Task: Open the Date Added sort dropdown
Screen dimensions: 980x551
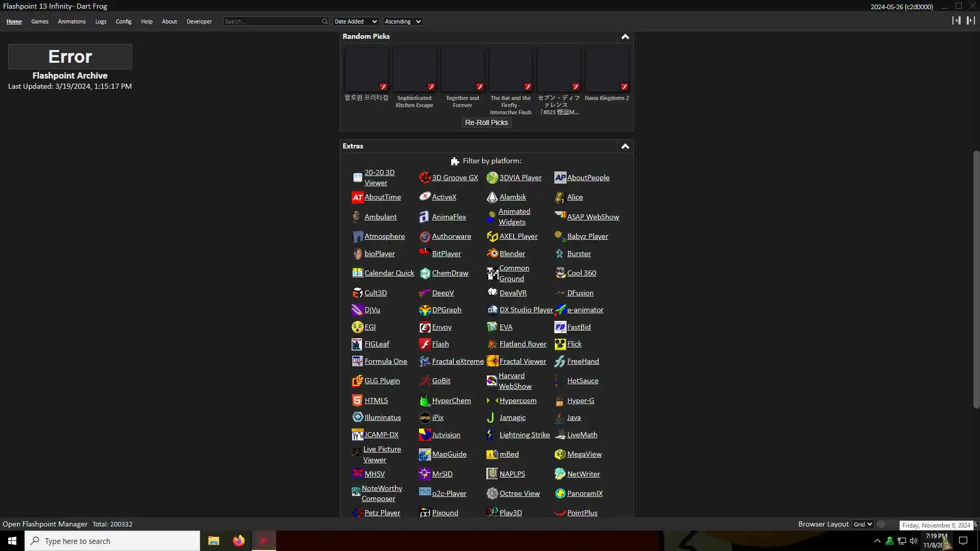Action: point(356,21)
